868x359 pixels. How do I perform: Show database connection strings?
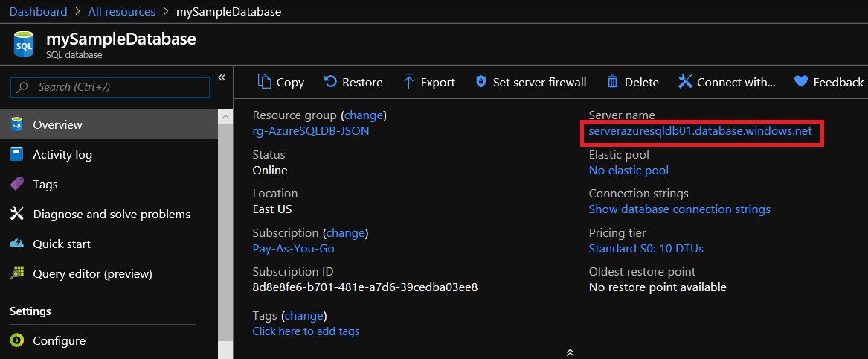point(680,209)
